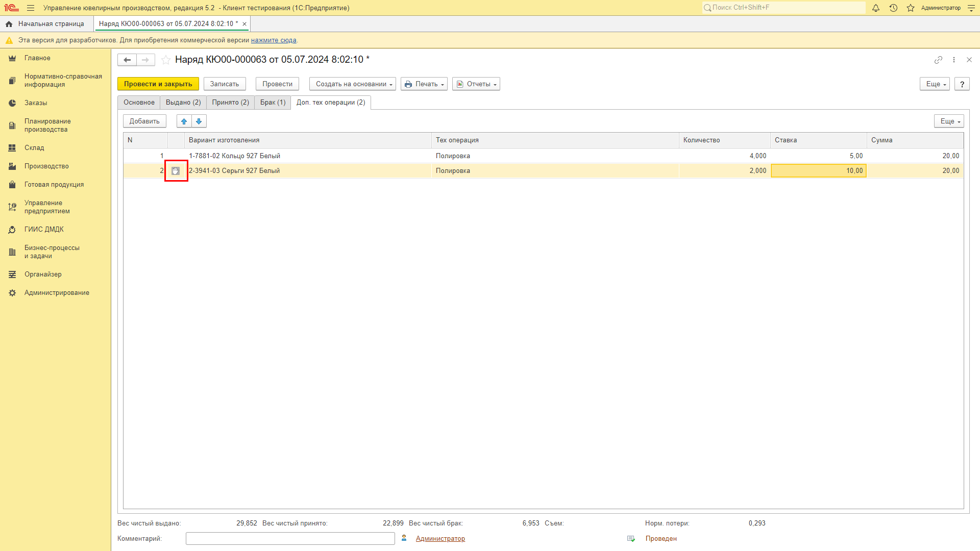Viewport: 980px width, 551px height.
Task: Select row 1-7881-02 Кольцо 927 Белый
Action: [x=308, y=156]
